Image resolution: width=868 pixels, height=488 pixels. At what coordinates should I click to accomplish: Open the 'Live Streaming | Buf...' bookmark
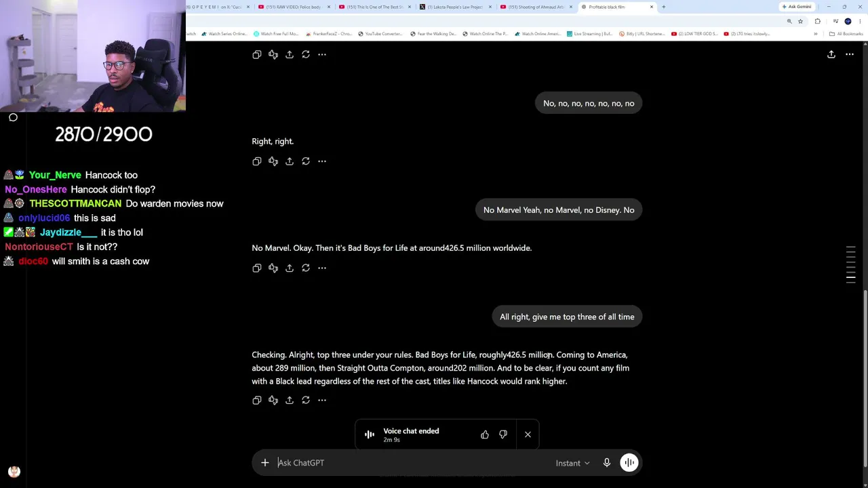tap(590, 34)
